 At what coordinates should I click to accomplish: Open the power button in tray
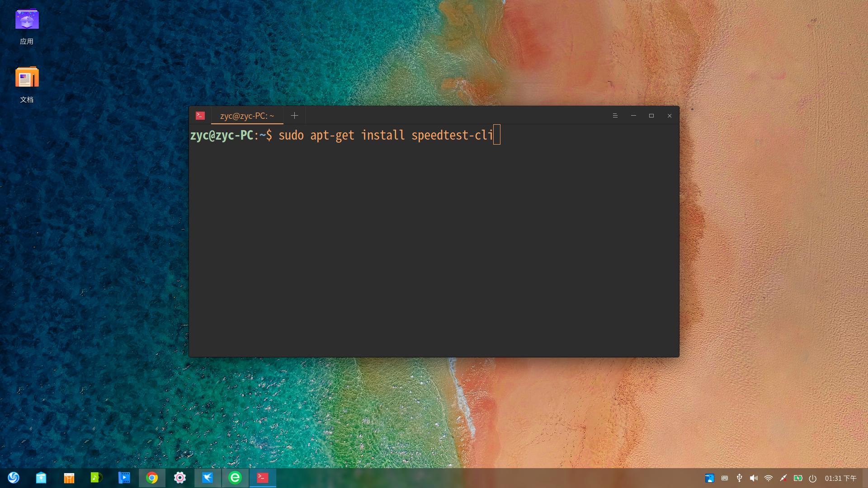tap(812, 478)
